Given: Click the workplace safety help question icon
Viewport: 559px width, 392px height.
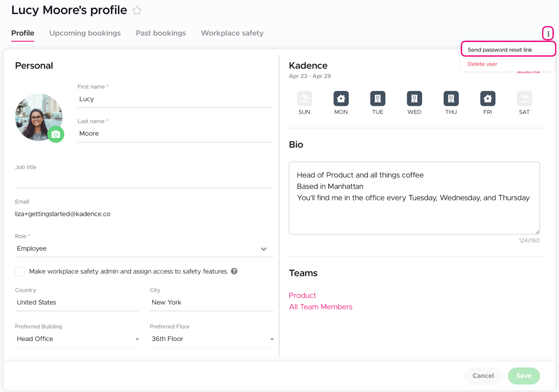Looking at the screenshot, I should click(234, 271).
